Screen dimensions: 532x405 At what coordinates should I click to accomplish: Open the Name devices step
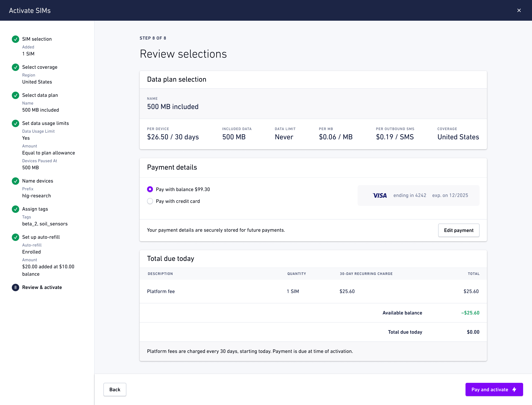tap(38, 181)
